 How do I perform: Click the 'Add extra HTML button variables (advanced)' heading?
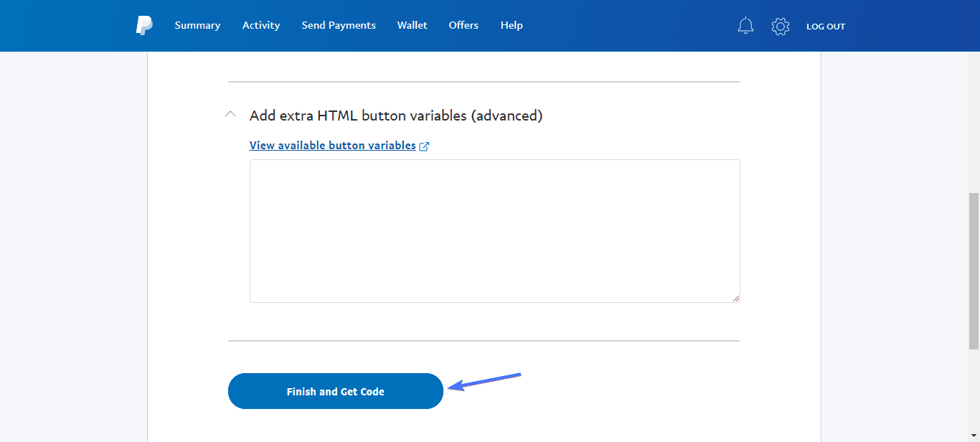coord(396,116)
